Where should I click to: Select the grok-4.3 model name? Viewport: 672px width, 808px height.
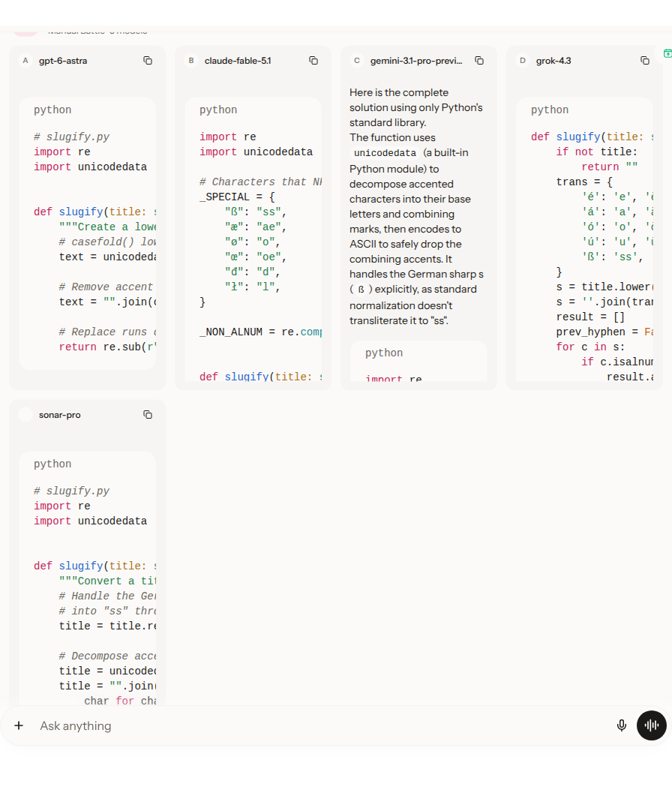553,61
